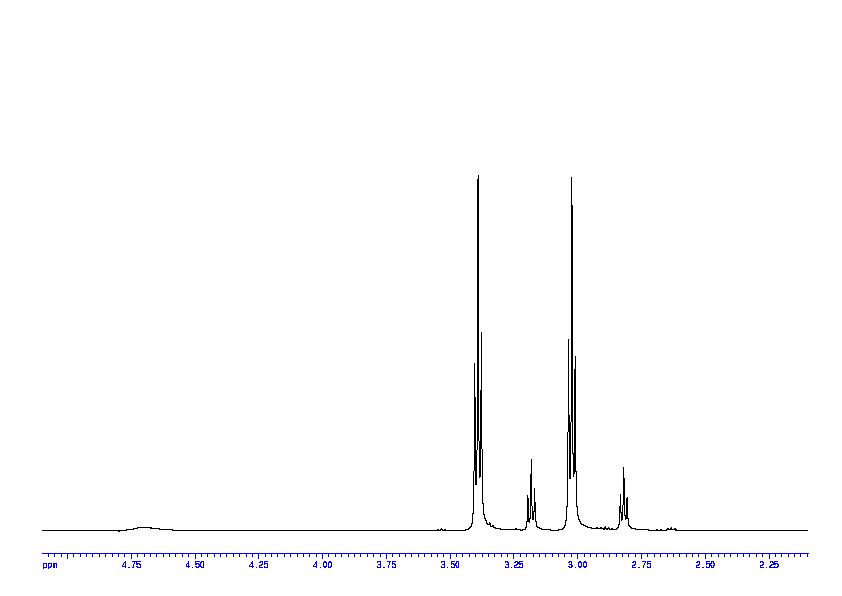Select the 3.50 axis label
The image size is (842, 596).
[450, 565]
